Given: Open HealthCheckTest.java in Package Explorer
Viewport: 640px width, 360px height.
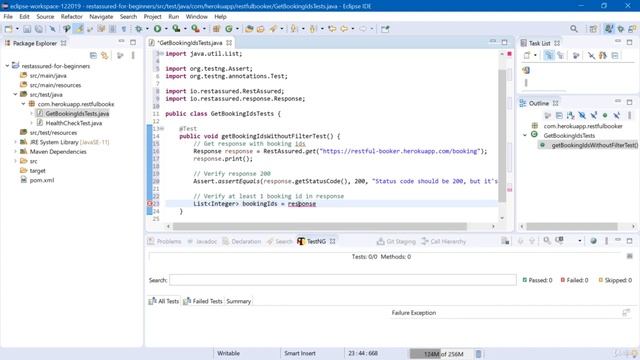Looking at the screenshot, I should point(73,123).
